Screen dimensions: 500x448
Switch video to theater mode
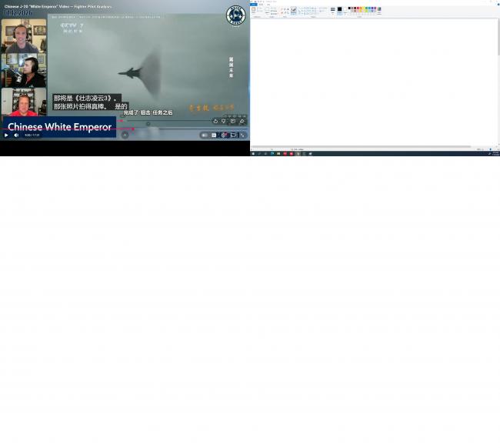233,135
